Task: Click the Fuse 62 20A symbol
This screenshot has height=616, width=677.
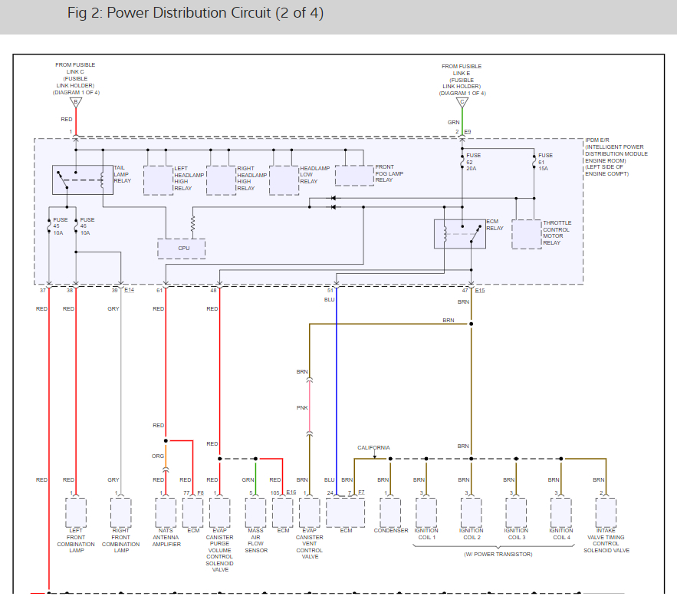Action: coord(462,162)
